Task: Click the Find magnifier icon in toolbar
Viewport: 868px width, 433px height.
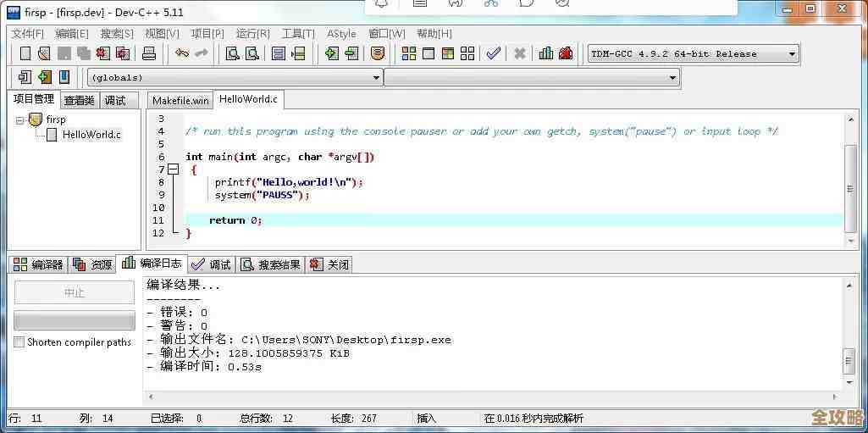Action: 232,53
